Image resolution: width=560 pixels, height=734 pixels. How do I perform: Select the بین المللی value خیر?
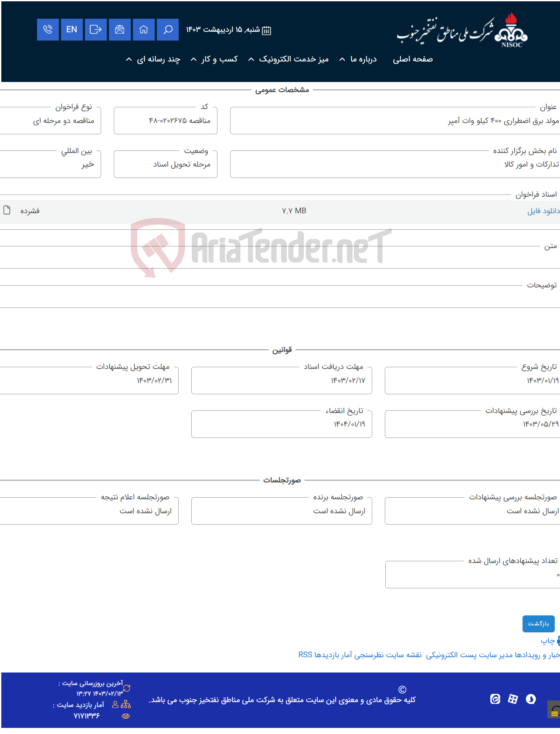pos(88,164)
